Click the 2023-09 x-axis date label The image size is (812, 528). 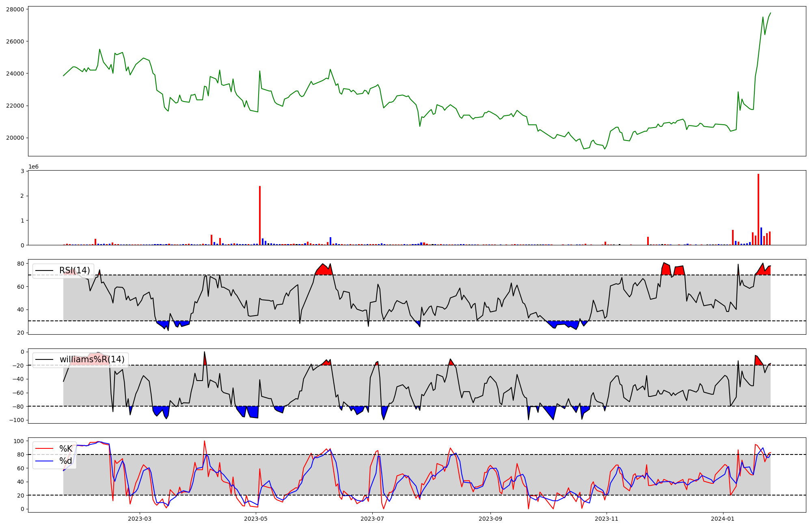point(490,519)
